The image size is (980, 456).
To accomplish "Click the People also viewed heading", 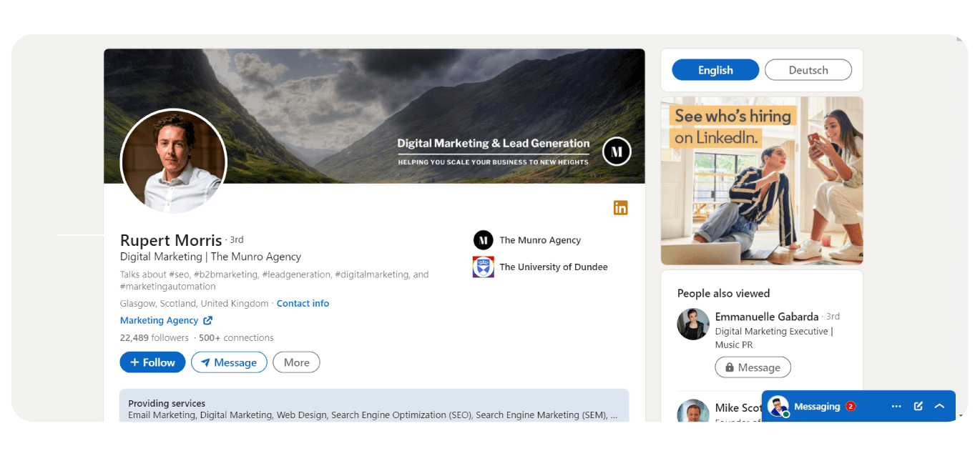I will pyautogui.click(x=724, y=293).
